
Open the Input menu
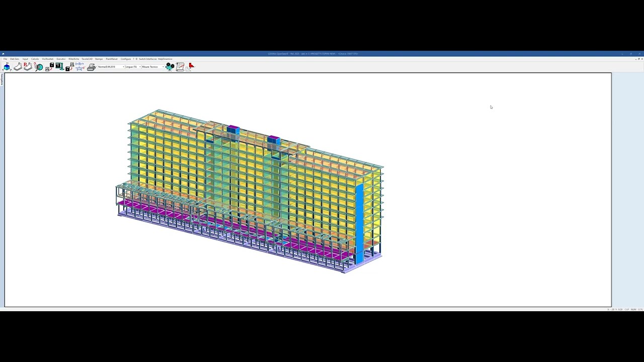[x=25, y=59]
